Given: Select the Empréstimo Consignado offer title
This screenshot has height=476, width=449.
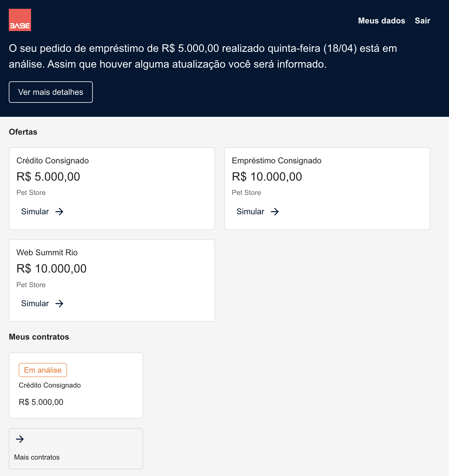Looking at the screenshot, I should pyautogui.click(x=277, y=161).
